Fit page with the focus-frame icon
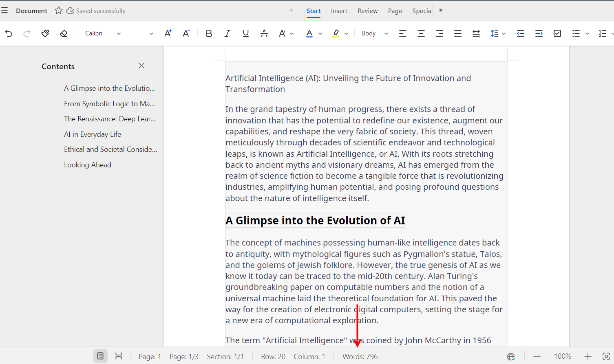The image size is (614, 364). point(606,356)
